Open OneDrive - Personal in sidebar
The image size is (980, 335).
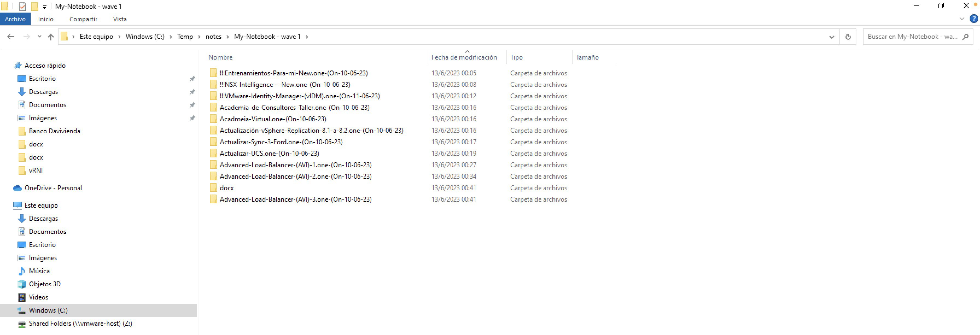[53, 188]
